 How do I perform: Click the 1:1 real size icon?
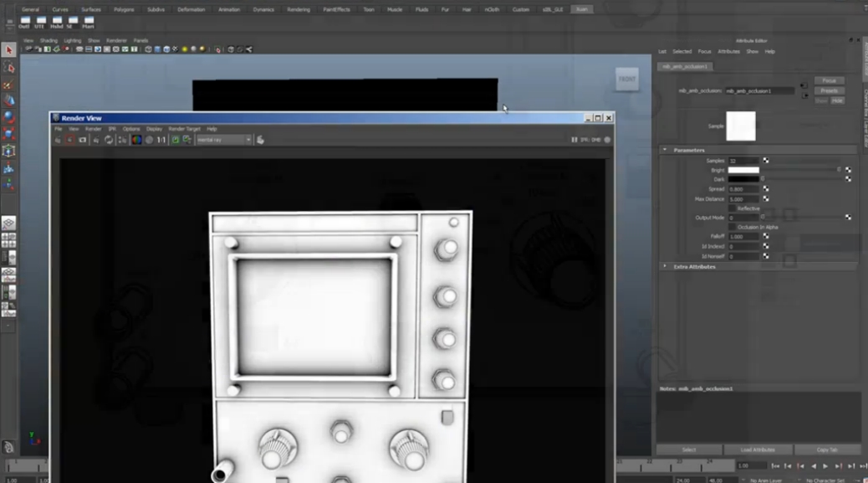pyautogui.click(x=161, y=140)
